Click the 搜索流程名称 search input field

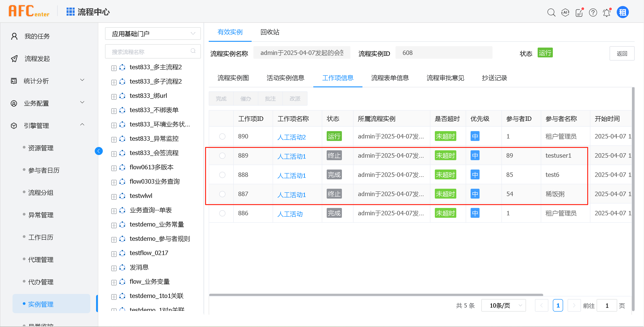[150, 52]
